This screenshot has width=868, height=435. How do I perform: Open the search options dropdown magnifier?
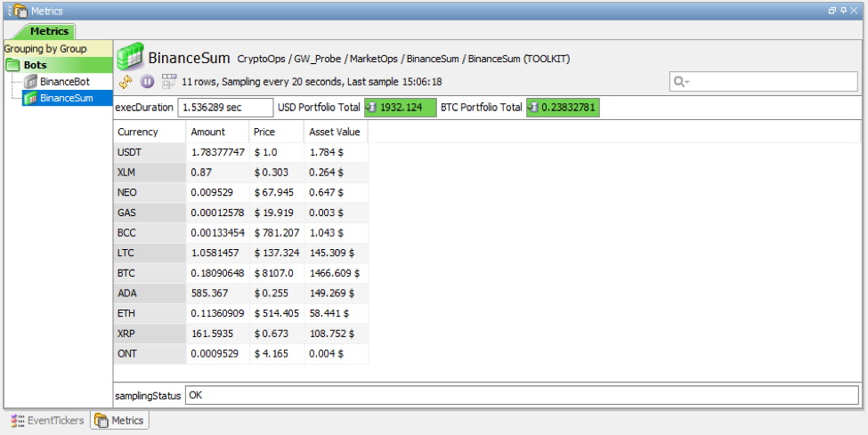682,82
